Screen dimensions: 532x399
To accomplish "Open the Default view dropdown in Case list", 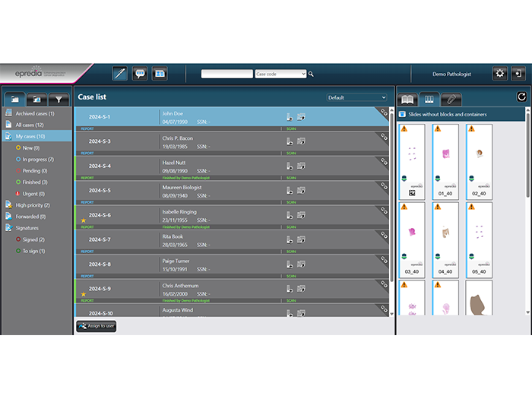I will coord(356,97).
